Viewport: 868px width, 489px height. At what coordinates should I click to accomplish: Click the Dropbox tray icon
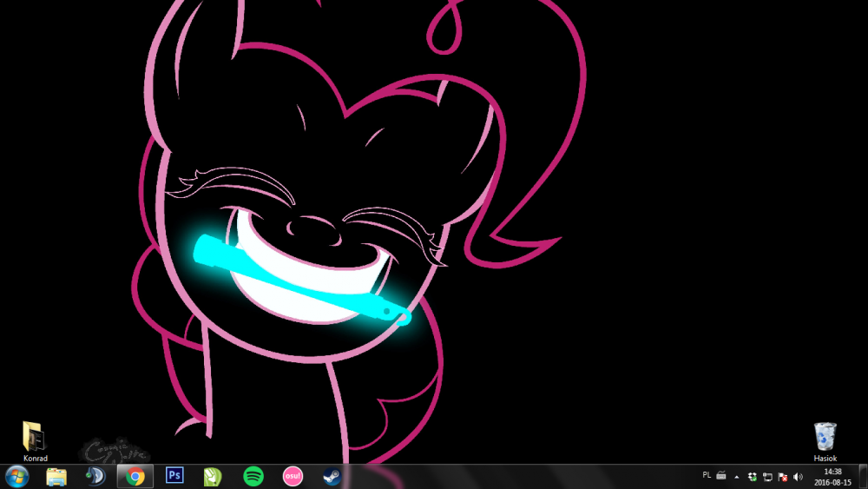point(752,477)
